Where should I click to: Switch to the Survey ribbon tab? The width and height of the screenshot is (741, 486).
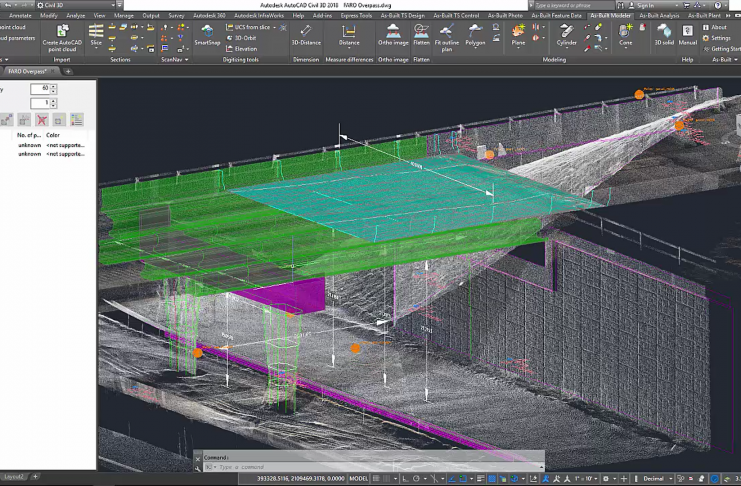click(x=176, y=16)
